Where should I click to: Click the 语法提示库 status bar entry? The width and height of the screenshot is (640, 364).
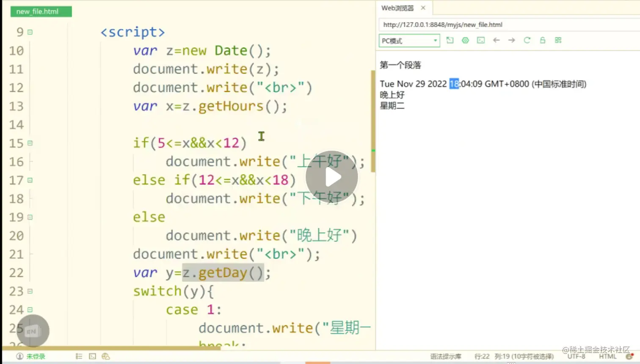click(x=446, y=356)
